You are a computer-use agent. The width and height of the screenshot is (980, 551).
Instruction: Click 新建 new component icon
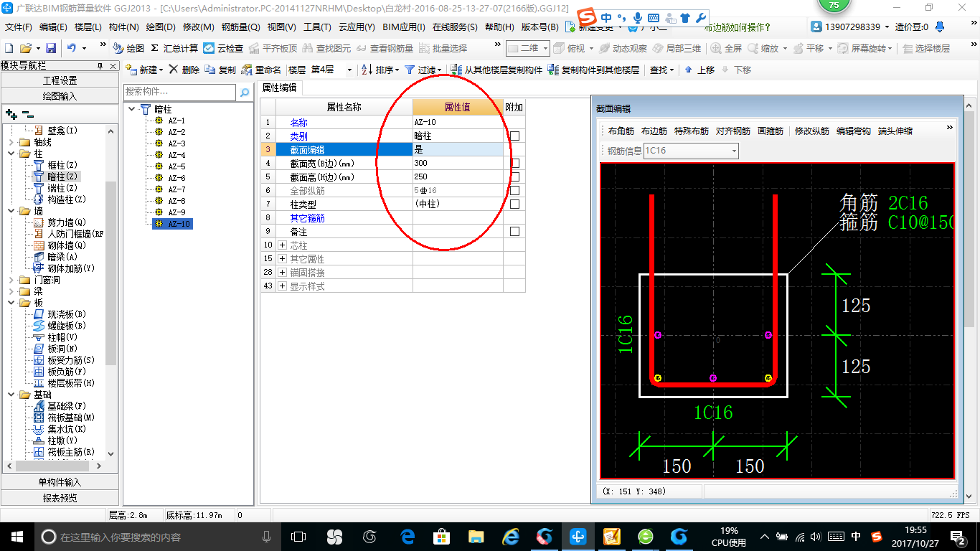coord(131,70)
